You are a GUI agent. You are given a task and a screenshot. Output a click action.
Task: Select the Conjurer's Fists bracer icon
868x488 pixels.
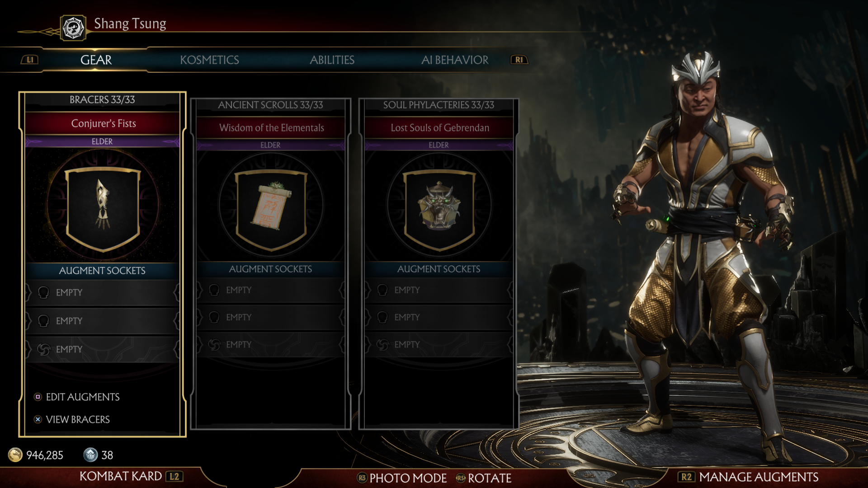(x=103, y=208)
